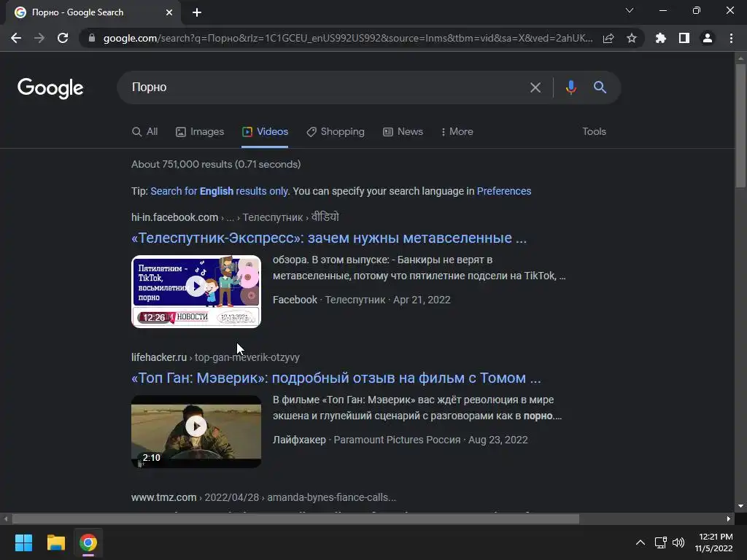
Task: Bookmark this page with star icon
Action: [632, 38]
